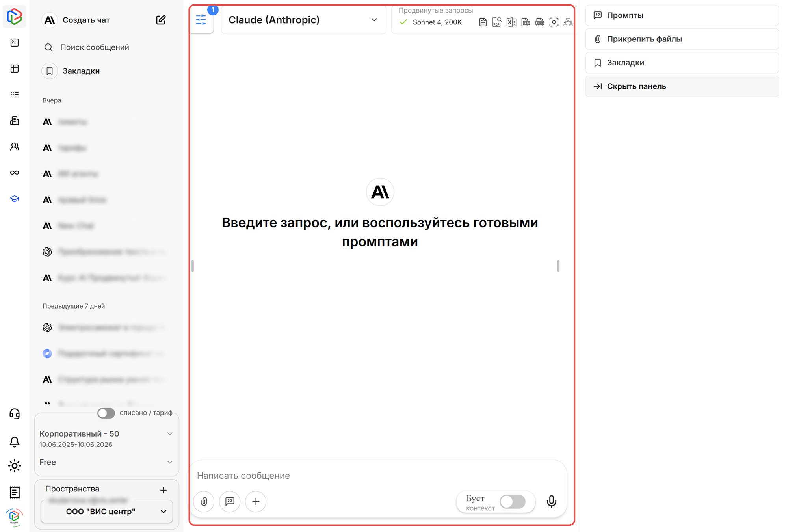Viewport: 786px width, 532px height.
Task: Open the headset support icon
Action: point(15,414)
